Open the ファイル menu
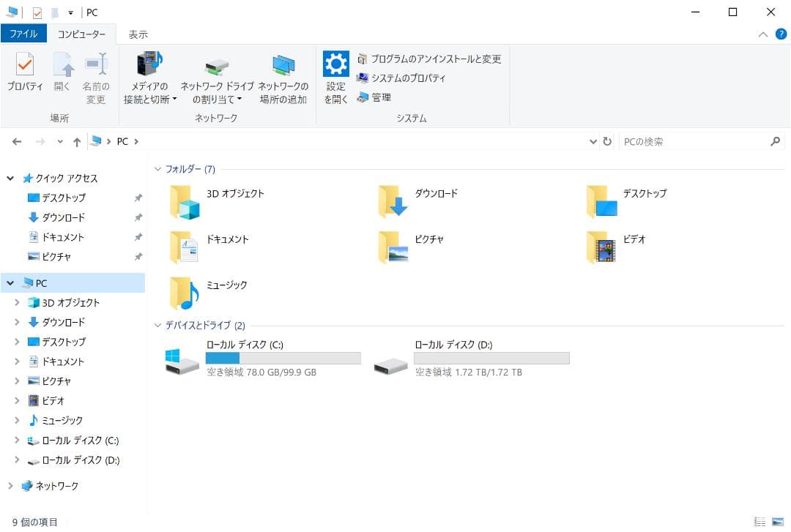This screenshot has width=791, height=532. tap(24, 34)
